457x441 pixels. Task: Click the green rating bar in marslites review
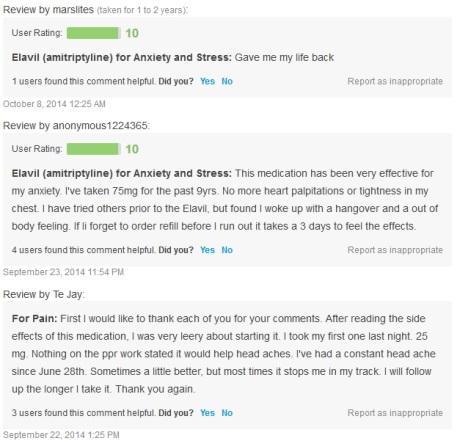click(93, 33)
